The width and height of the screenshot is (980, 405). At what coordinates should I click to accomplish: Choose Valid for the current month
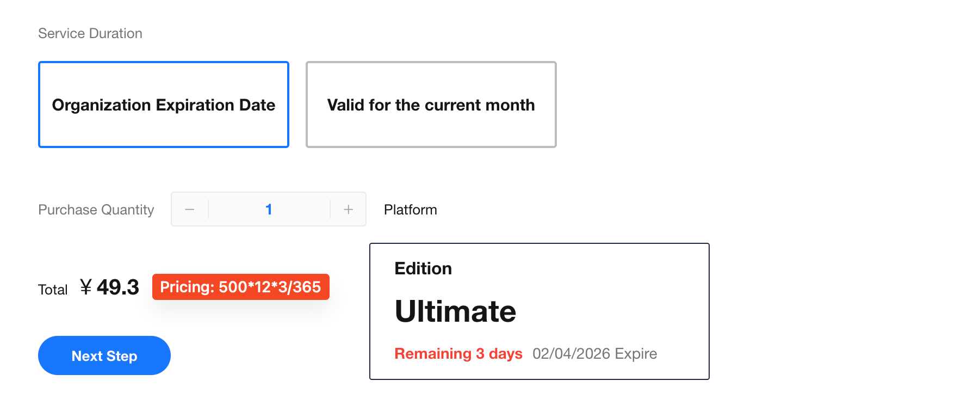tap(431, 105)
